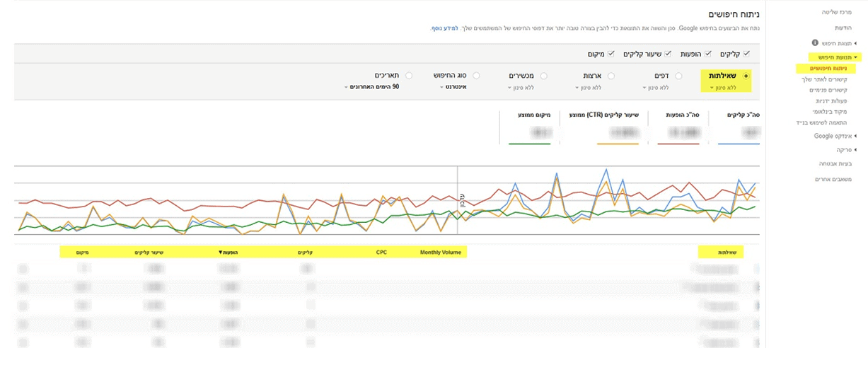This screenshot has height=365, width=868.
Task: Click the info icon beside תצוגת חיפוש
Action: click(814, 43)
